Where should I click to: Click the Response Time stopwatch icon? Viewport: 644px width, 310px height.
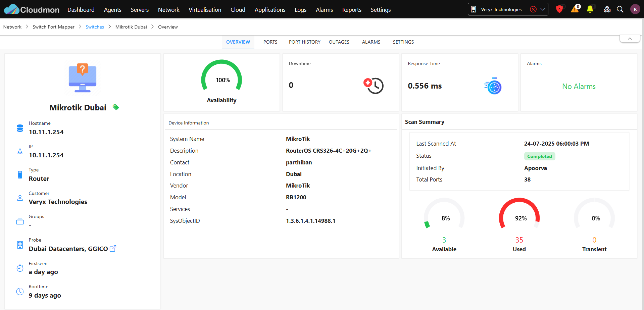[x=493, y=86]
